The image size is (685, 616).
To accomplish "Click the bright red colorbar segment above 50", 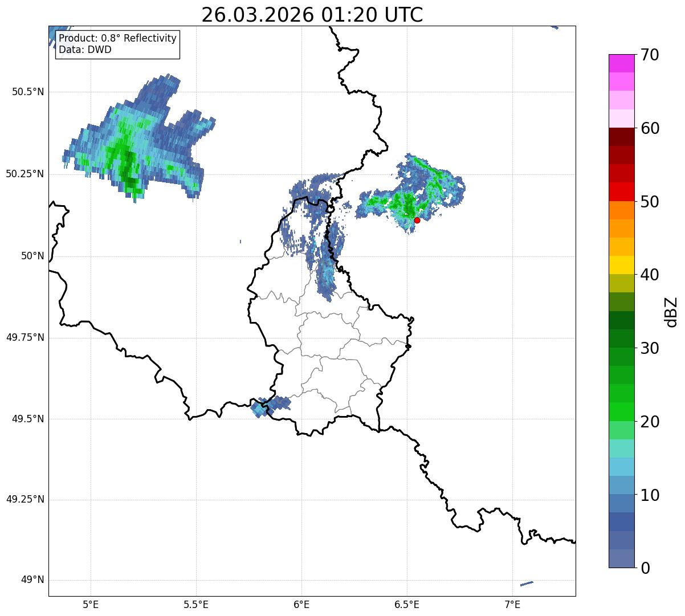I will [621, 192].
